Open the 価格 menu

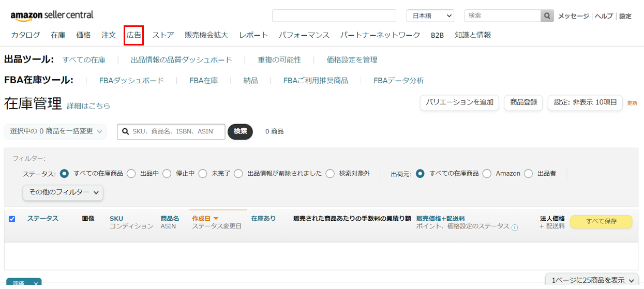coord(83,35)
